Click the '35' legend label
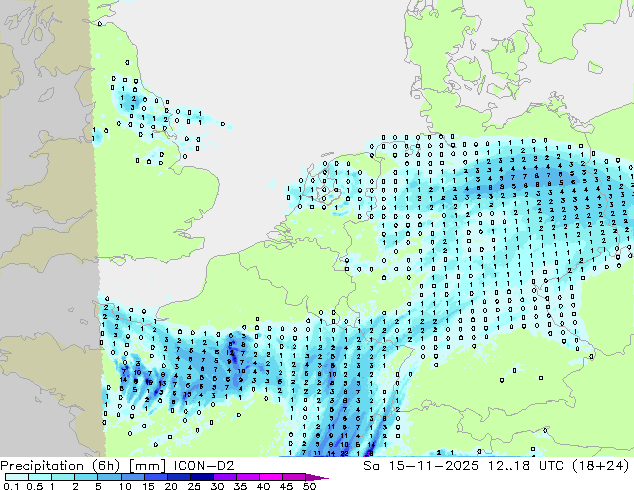 (240, 486)
